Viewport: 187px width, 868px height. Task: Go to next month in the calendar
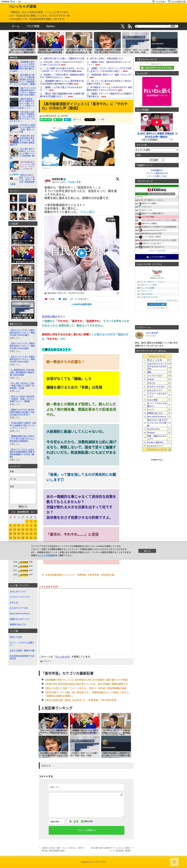[32, 512]
